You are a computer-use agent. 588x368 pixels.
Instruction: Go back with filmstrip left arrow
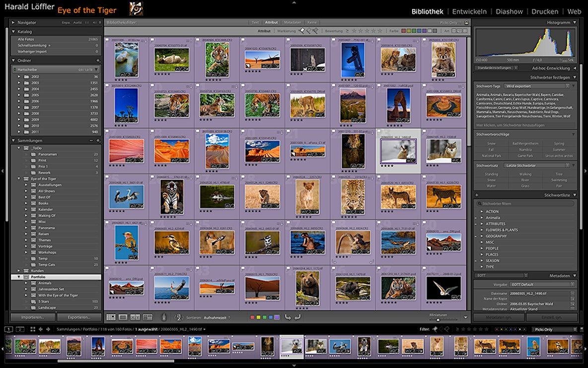[41, 329]
